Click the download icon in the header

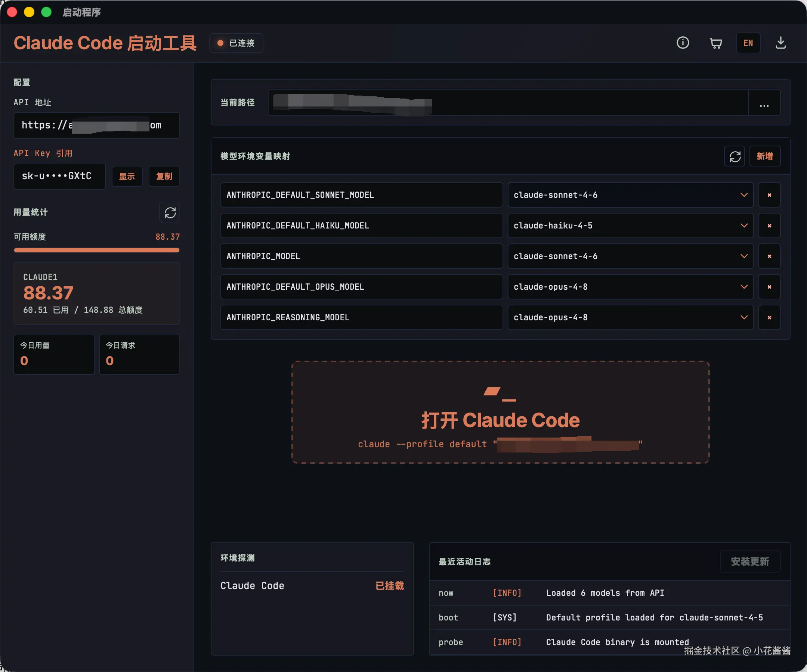click(780, 43)
